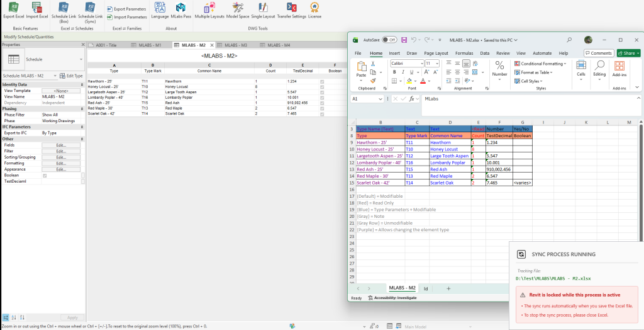
Task: Click the green Share button
Action: click(628, 53)
